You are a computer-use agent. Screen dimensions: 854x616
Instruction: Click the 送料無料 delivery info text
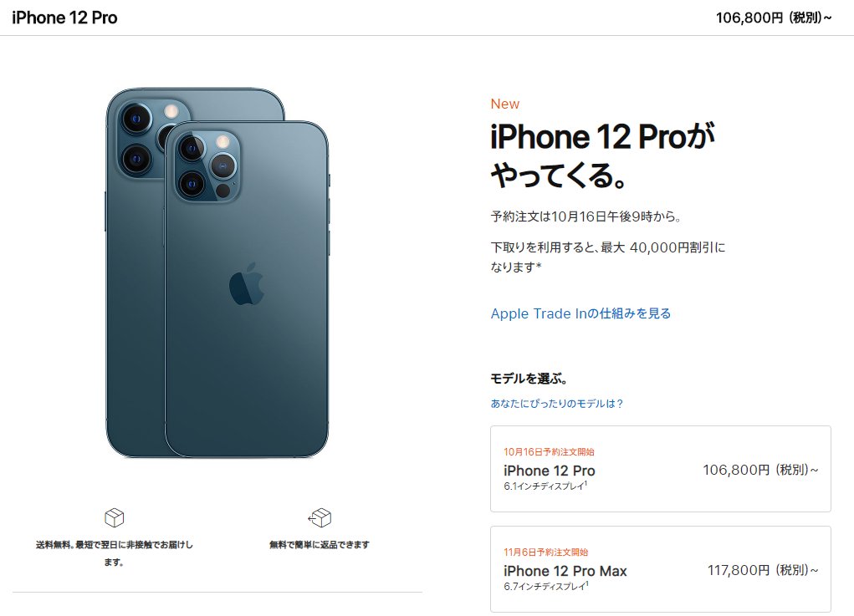(x=115, y=552)
